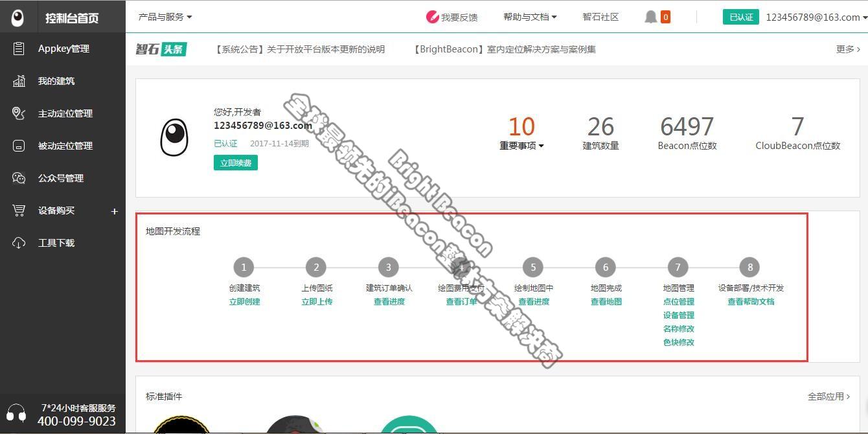Open 帮助与文档 dropdown menu

[x=530, y=17]
